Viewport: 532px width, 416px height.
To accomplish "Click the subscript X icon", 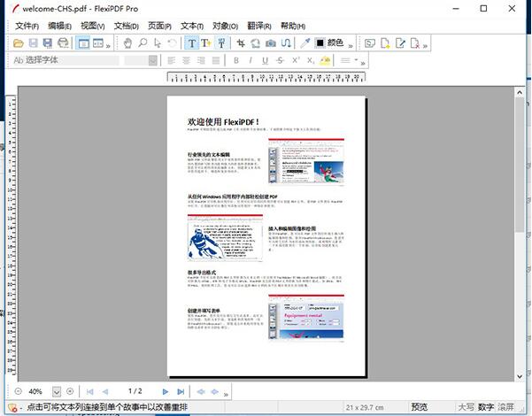I will pyautogui.click(x=311, y=60).
